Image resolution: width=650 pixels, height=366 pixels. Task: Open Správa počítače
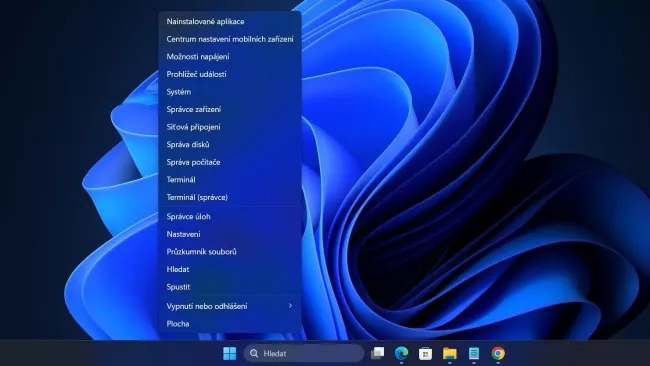[230, 162]
